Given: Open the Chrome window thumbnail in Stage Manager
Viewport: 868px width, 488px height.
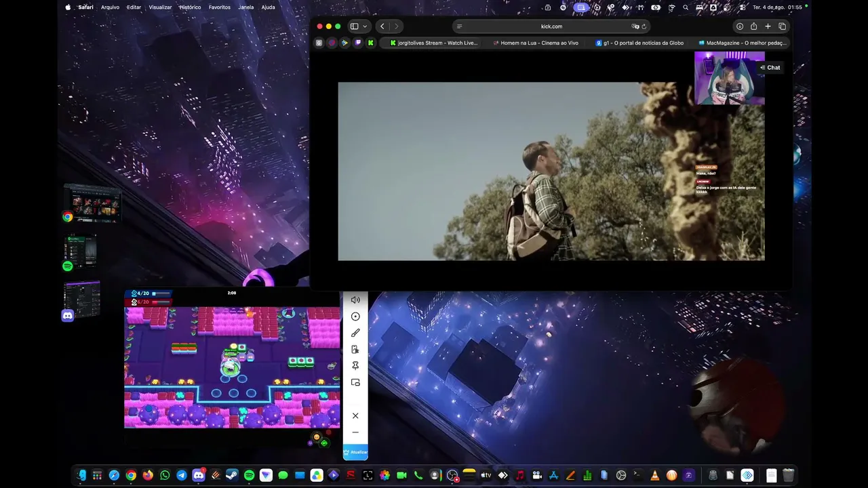Looking at the screenshot, I should coord(93,203).
